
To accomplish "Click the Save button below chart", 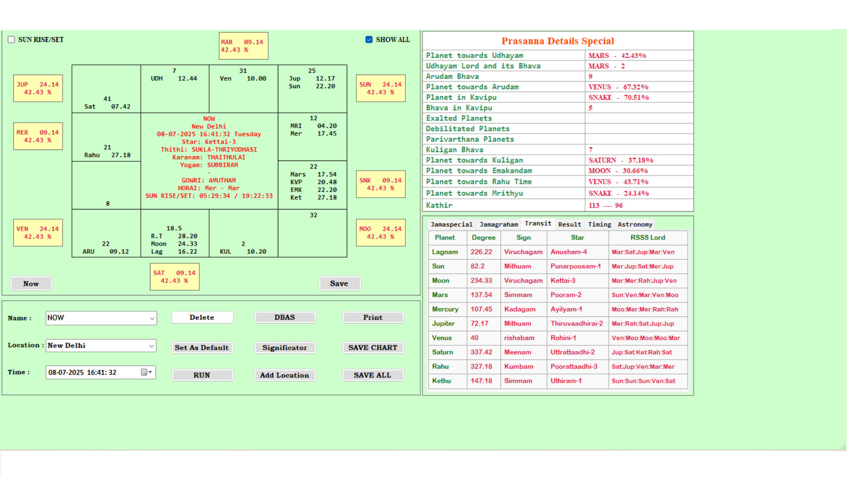I will [x=339, y=284].
